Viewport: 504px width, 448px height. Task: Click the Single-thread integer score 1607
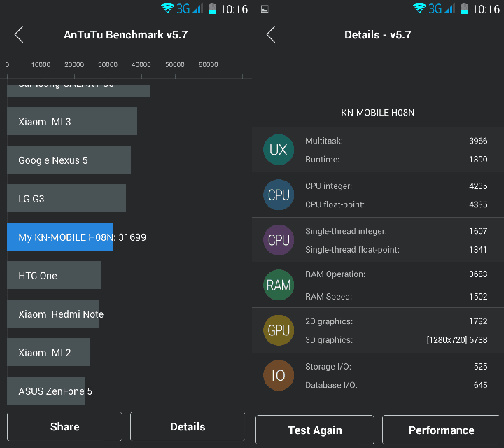coord(478,231)
